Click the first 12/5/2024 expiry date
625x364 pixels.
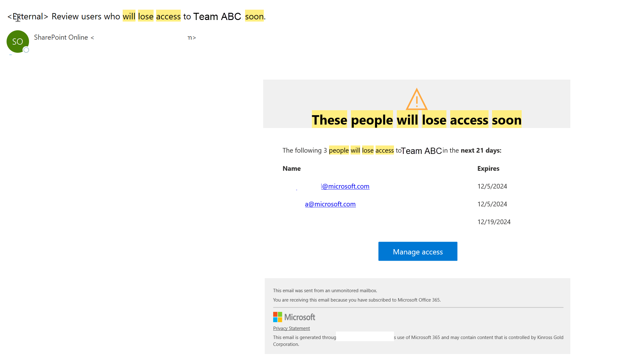[x=492, y=186]
